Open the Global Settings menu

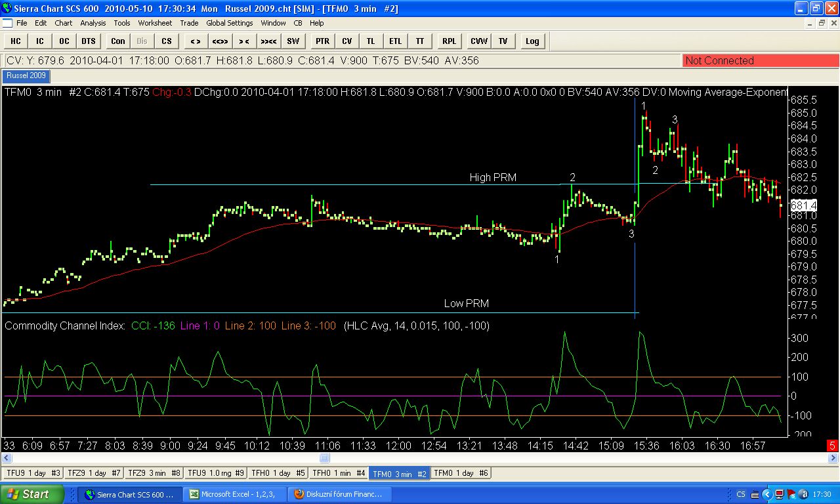tap(230, 23)
